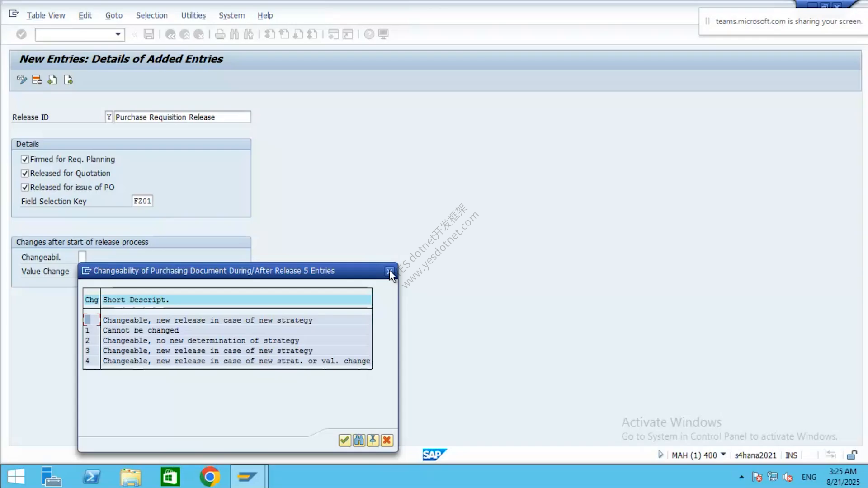Open the command field dropdown arrow
The height and width of the screenshot is (488, 868).
pos(118,34)
